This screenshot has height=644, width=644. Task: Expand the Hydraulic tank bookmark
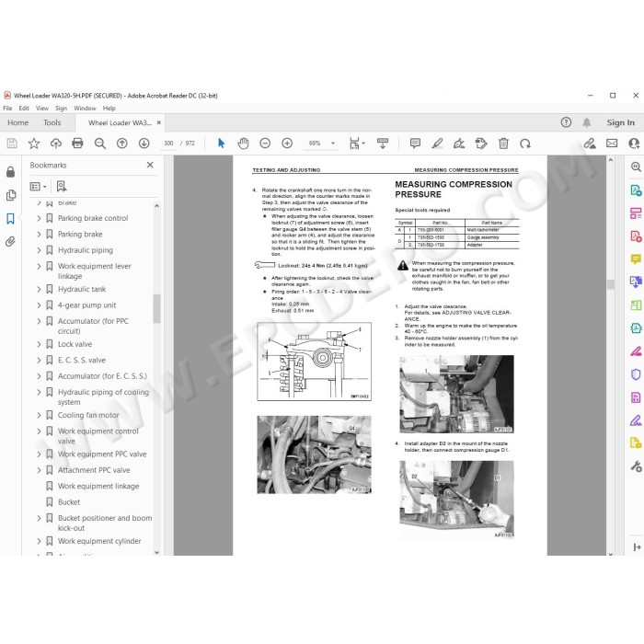tap(39, 289)
